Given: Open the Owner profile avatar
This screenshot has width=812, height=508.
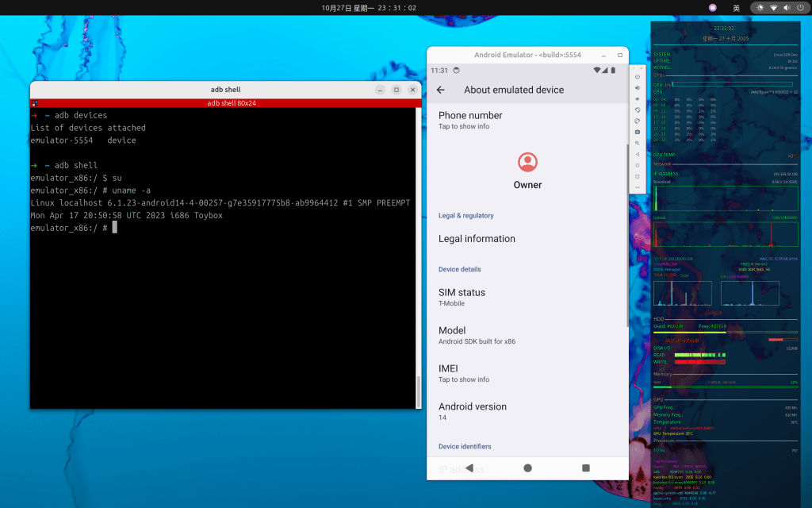Looking at the screenshot, I should (527, 162).
